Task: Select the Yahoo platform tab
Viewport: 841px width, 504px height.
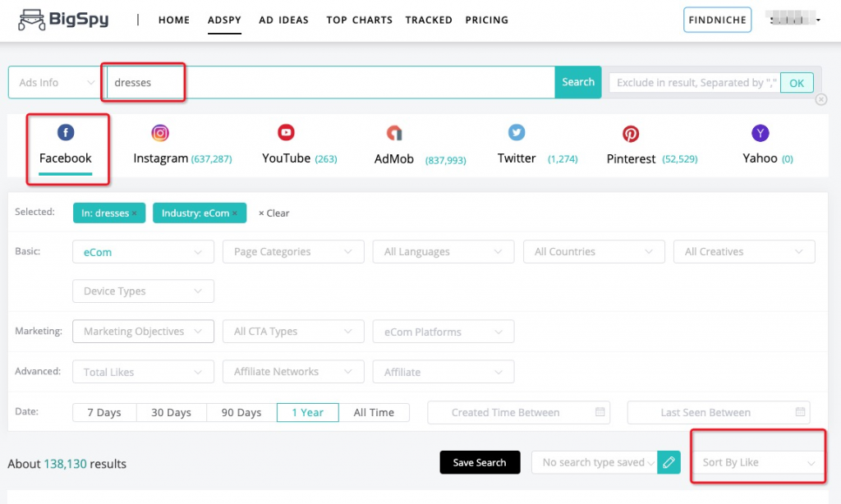Action: pos(768,146)
